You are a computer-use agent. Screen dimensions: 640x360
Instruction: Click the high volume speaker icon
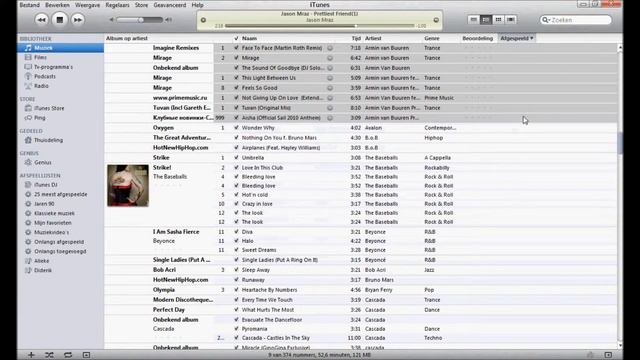coord(168,20)
